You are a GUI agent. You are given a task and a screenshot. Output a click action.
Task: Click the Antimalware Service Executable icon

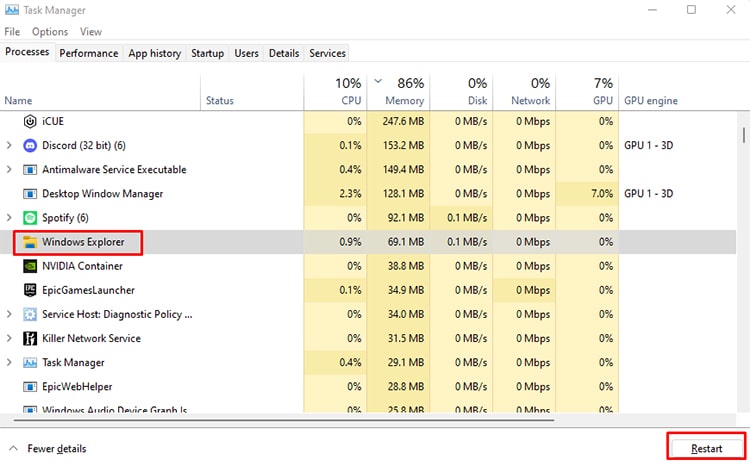click(x=30, y=170)
